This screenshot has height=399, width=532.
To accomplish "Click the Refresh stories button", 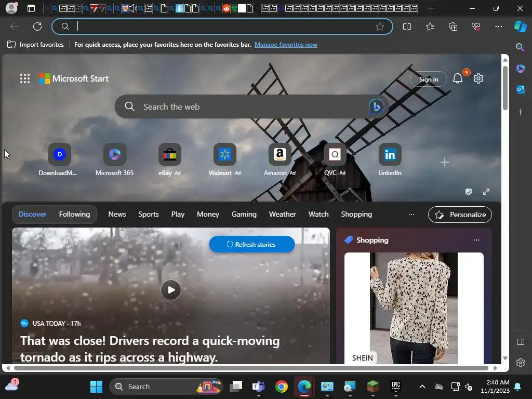I will (252, 244).
